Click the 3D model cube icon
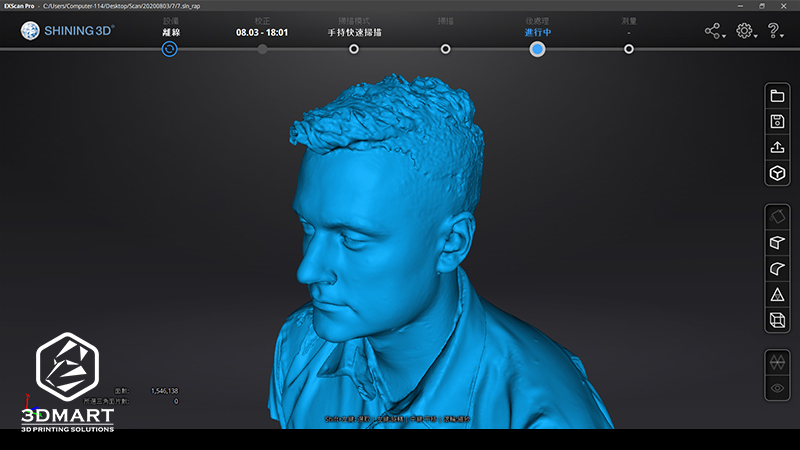 pos(776,174)
